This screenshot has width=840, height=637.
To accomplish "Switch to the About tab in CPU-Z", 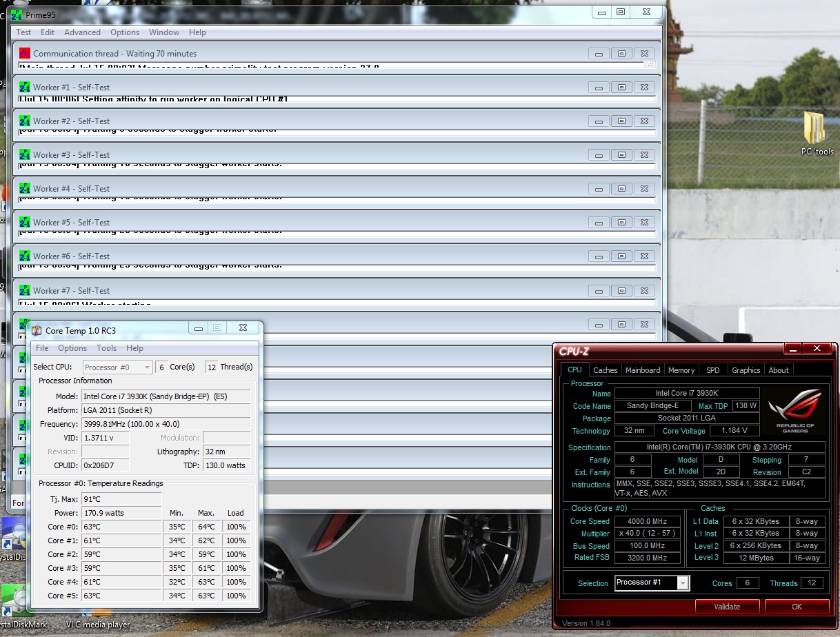I will [x=779, y=370].
